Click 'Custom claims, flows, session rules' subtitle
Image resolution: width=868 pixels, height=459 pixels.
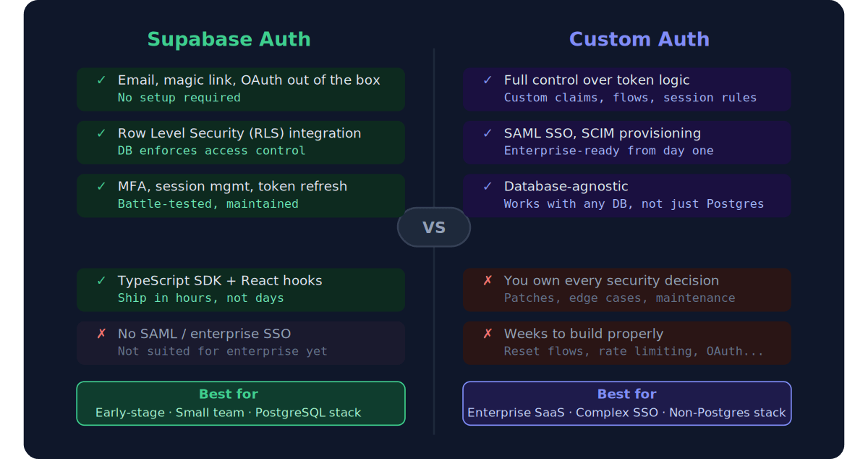coord(631,98)
